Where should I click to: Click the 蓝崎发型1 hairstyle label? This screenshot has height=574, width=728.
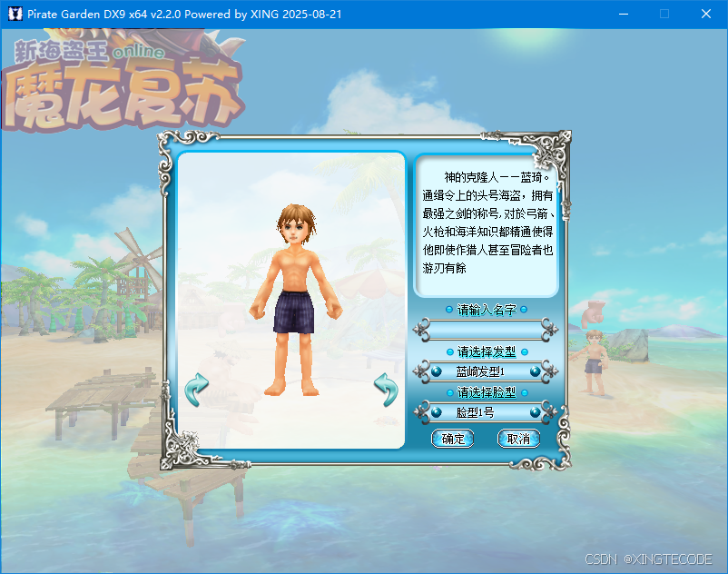point(480,371)
